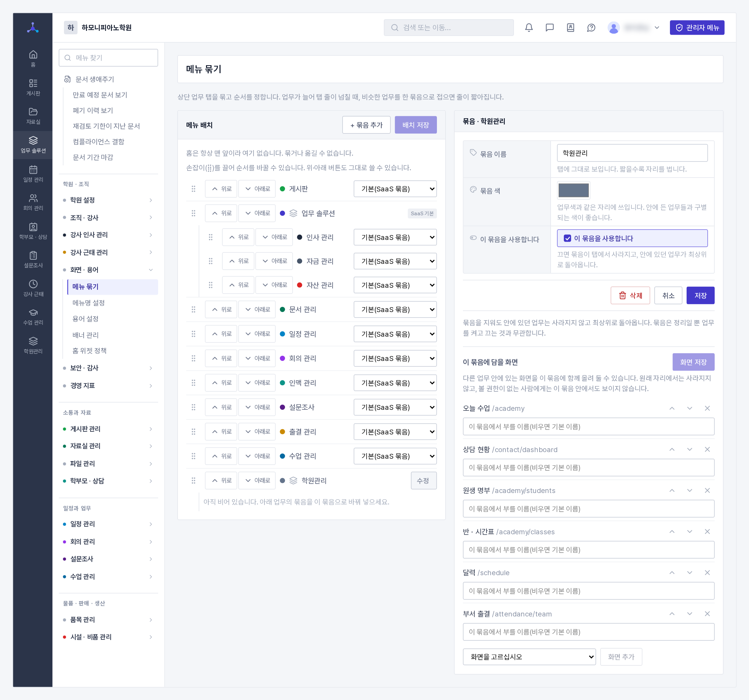Open the group dropdown for 게시판

click(x=395, y=189)
